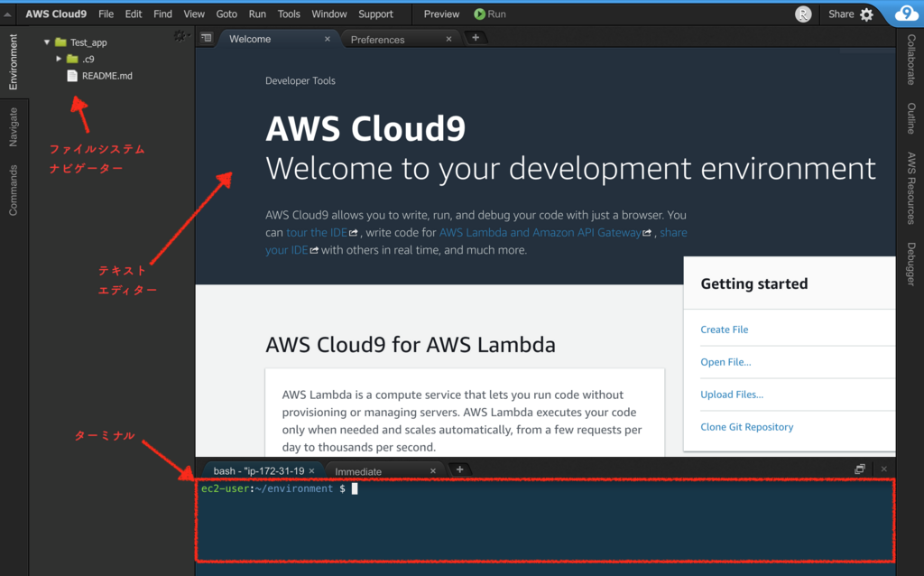Click the Create File link

725,330
